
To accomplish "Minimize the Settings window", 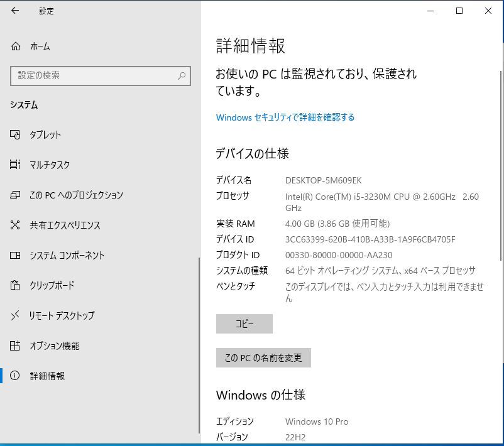I will tap(430, 11).
